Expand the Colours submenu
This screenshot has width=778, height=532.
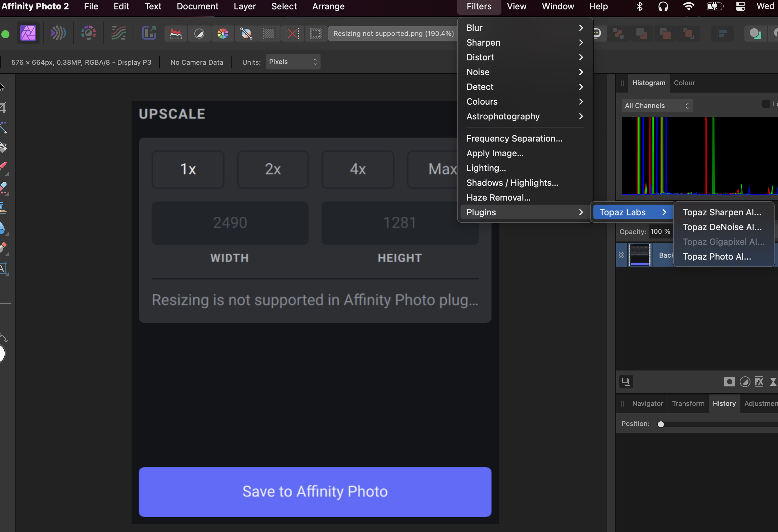(525, 102)
